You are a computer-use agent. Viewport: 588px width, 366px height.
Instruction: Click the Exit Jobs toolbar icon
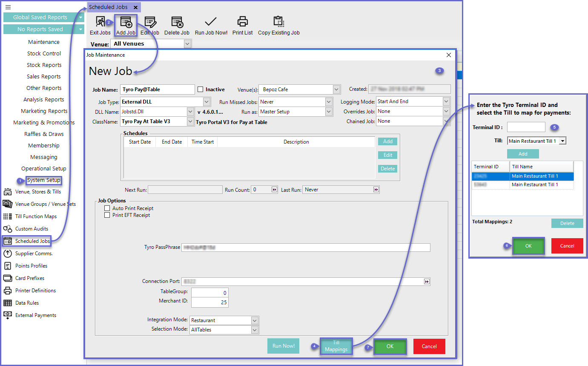point(100,22)
